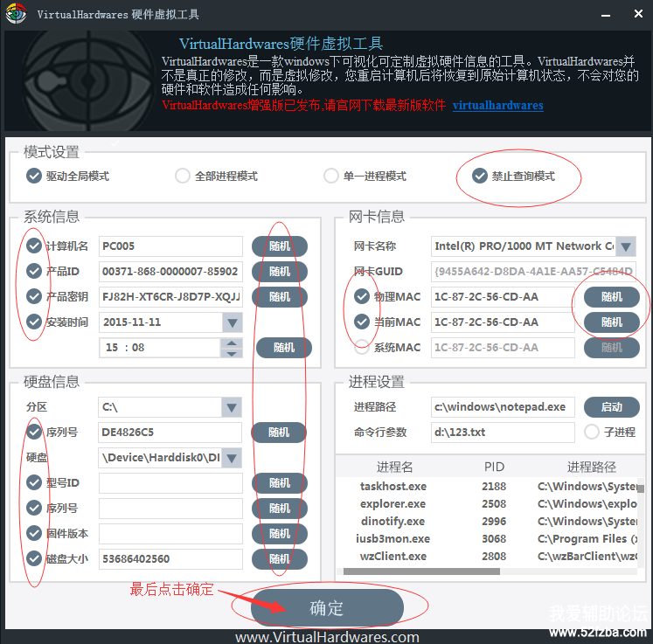Screen dimensions: 653x644
Task: Select 全部进程模式 radio option
Action: coord(183,177)
